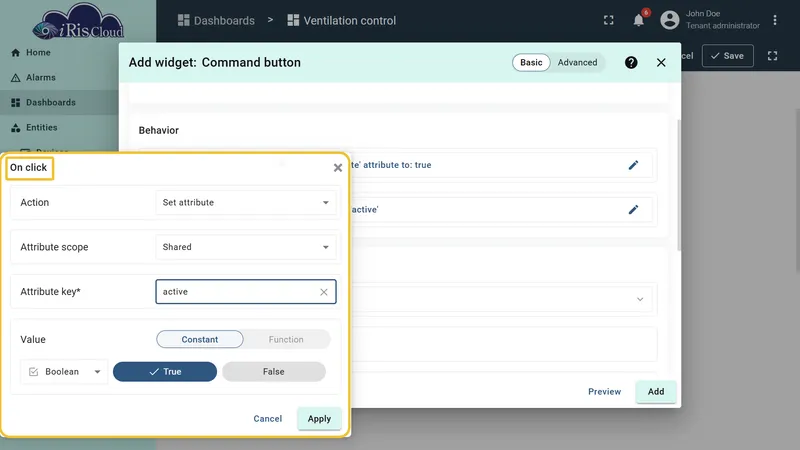This screenshot has height=450, width=800.
Task: Select Function value mode
Action: (286, 339)
